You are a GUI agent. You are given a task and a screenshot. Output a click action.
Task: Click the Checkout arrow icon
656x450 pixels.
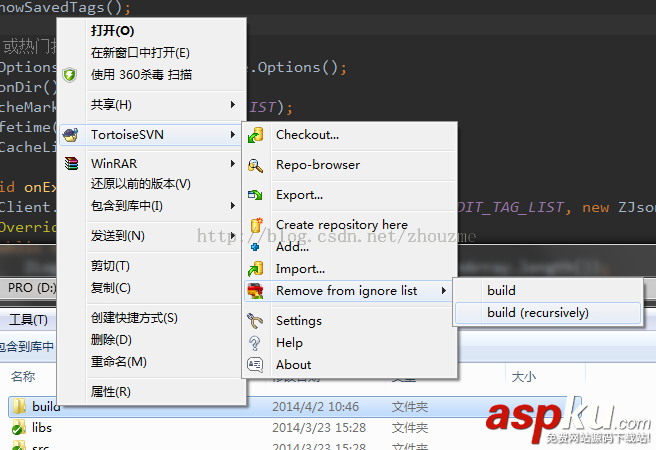255,135
